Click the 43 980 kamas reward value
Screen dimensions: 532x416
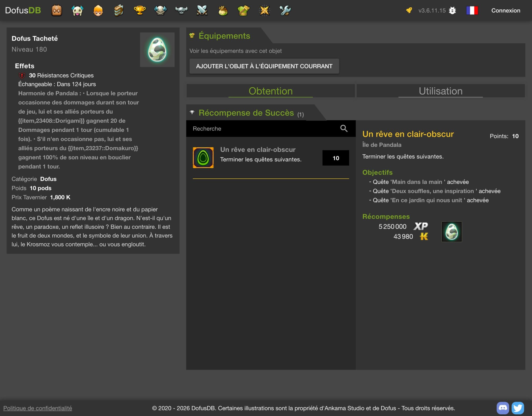(403, 236)
